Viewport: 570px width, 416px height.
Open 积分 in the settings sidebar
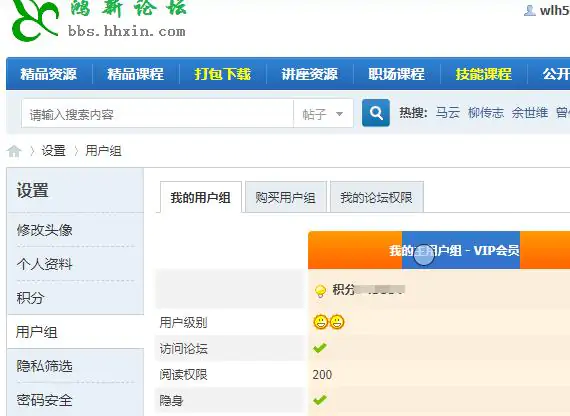pos(30,298)
